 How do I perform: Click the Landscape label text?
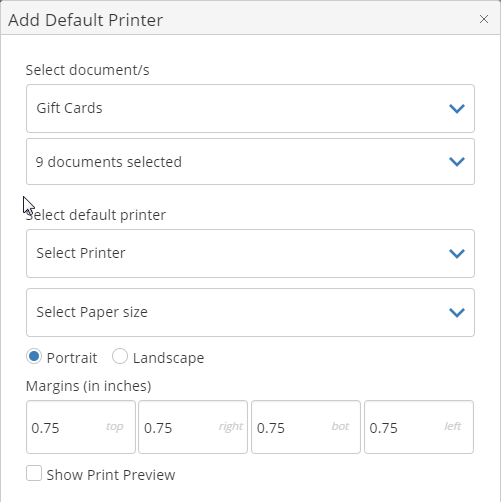click(168, 358)
